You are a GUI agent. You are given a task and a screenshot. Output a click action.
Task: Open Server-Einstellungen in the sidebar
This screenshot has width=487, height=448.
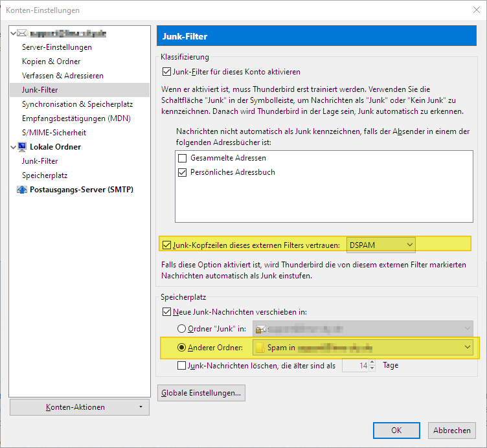(x=57, y=47)
